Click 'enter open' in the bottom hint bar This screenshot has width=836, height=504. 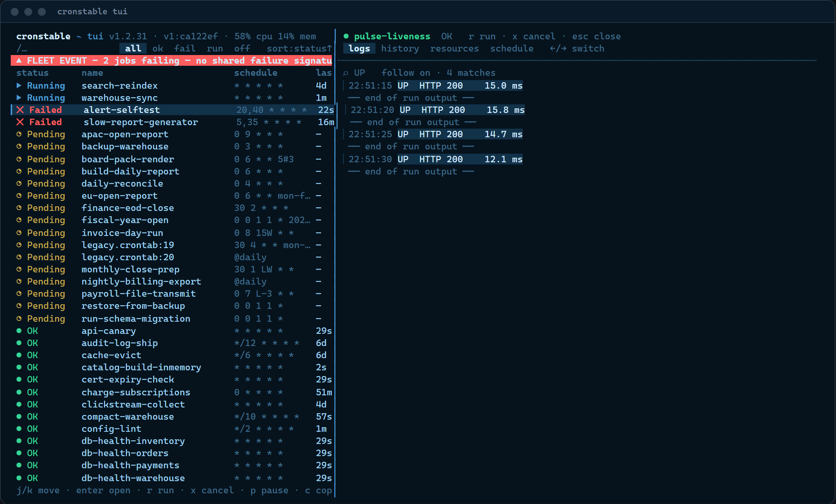coord(103,490)
